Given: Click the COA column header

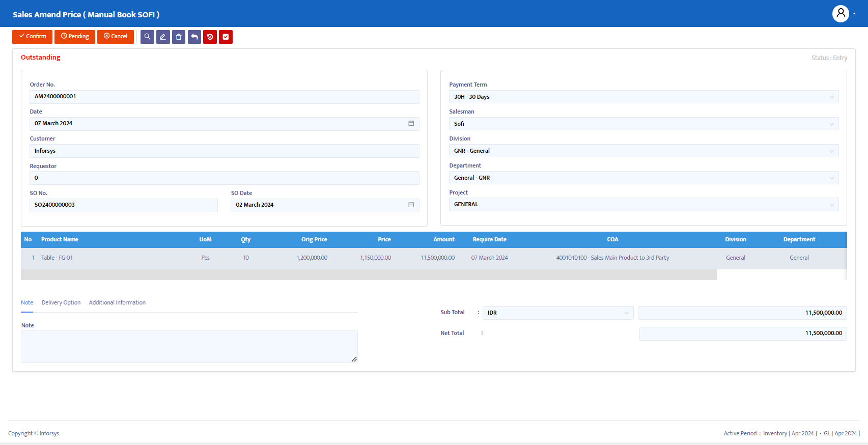Looking at the screenshot, I should [x=612, y=239].
